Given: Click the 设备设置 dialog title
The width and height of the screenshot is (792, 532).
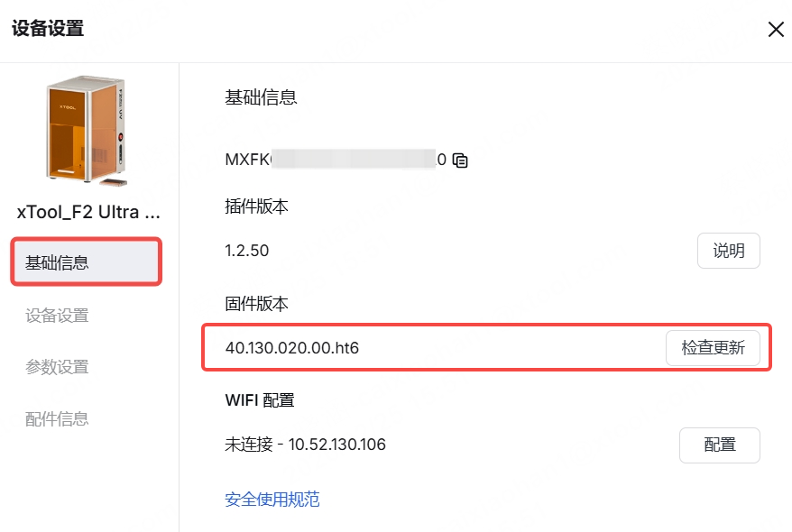Looking at the screenshot, I should 48,28.
